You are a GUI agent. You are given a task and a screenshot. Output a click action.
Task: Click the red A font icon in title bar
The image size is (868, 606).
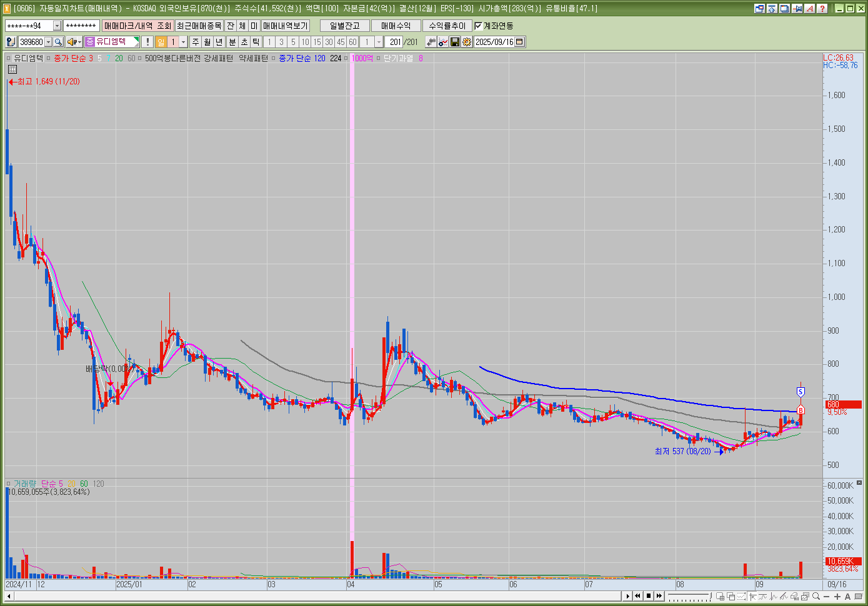tap(810, 9)
